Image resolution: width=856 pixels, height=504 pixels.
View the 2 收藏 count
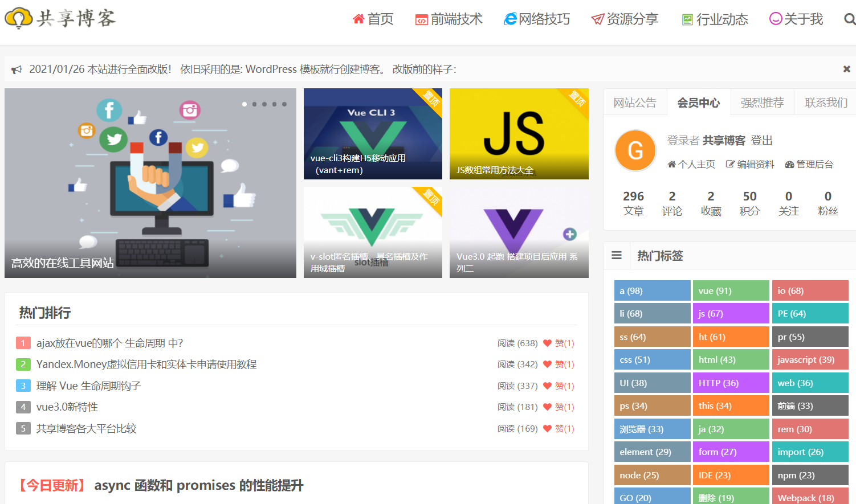711,203
